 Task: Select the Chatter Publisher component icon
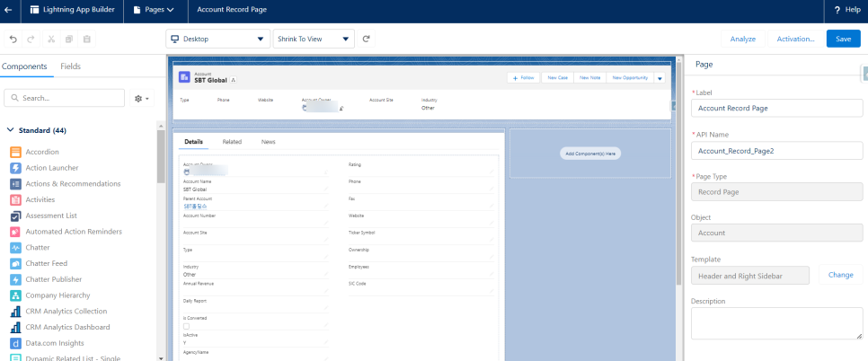point(15,280)
